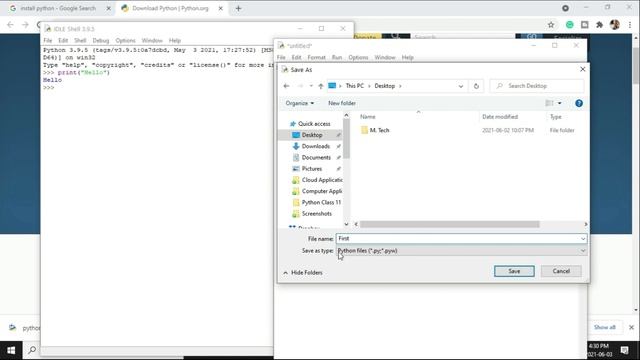Close the Save As dialog
The height and width of the screenshot is (360, 640).
[x=582, y=69]
